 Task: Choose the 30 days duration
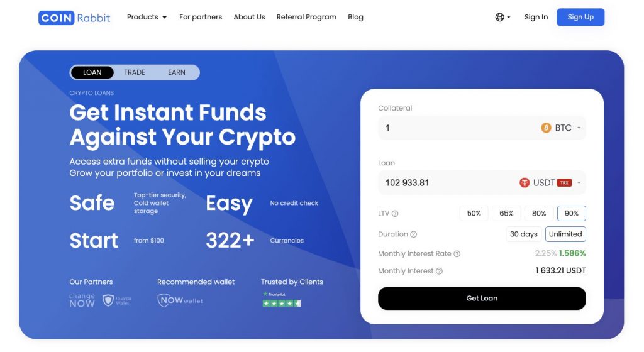524,234
